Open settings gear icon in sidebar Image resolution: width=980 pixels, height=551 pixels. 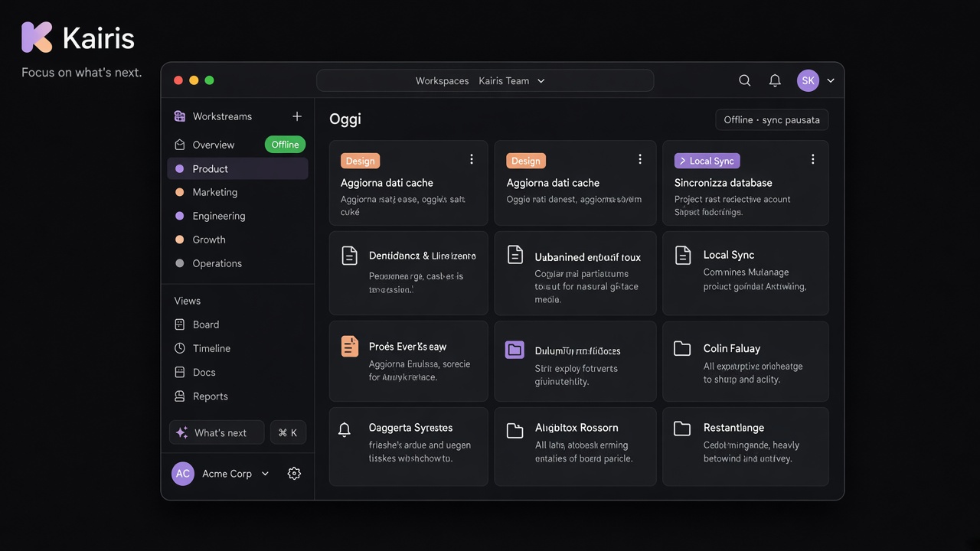point(294,474)
